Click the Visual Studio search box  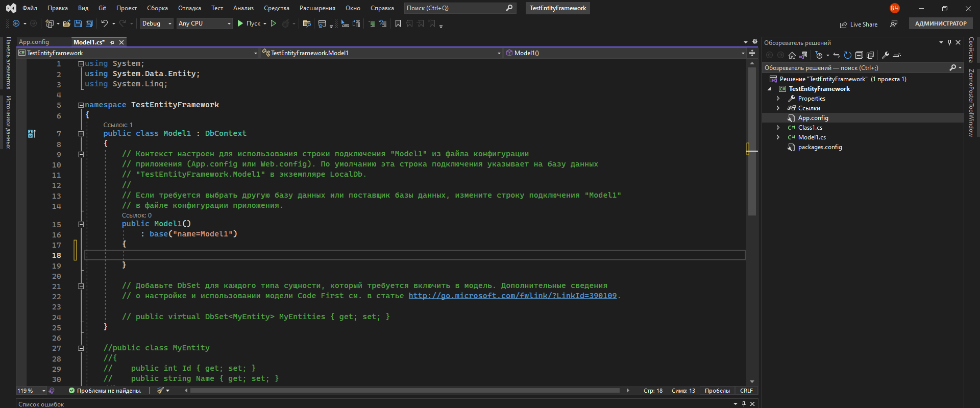point(454,8)
